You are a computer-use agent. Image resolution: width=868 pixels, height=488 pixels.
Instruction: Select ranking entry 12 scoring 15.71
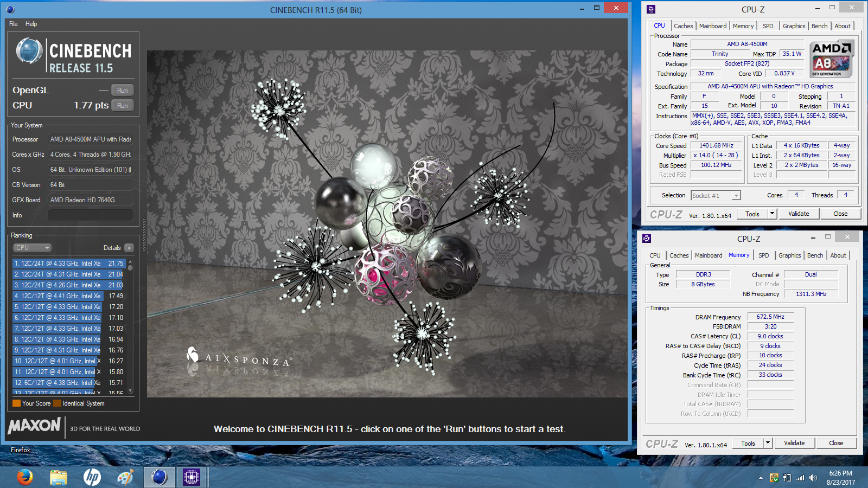tap(69, 383)
